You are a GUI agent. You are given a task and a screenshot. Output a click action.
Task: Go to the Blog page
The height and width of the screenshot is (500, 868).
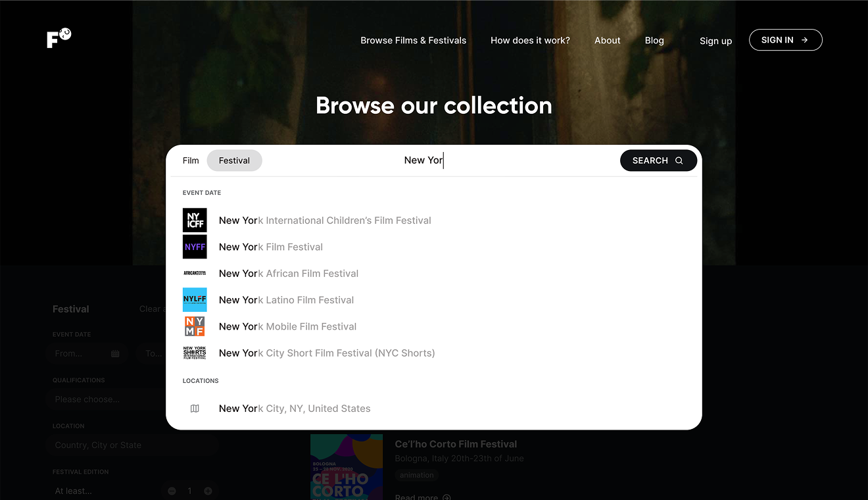pyautogui.click(x=654, y=40)
